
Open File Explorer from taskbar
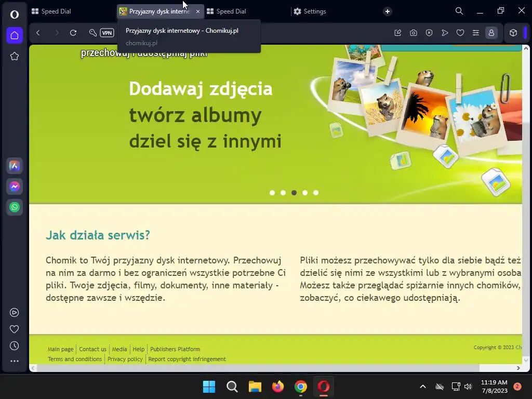[255, 387]
